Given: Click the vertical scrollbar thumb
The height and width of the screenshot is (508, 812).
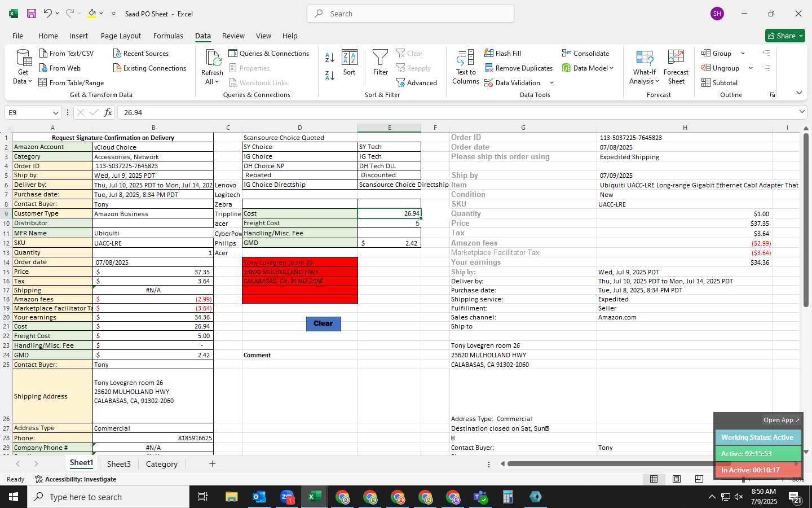Looking at the screenshot, I should pos(806,220).
